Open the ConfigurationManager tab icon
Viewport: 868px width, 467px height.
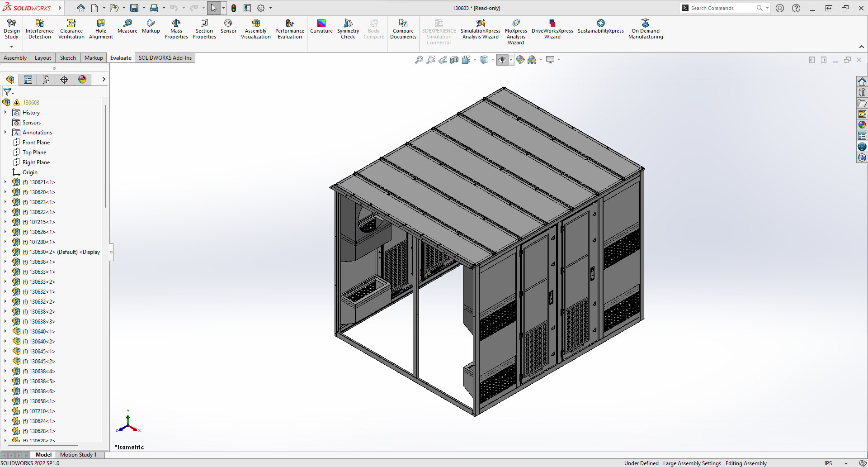[46, 80]
